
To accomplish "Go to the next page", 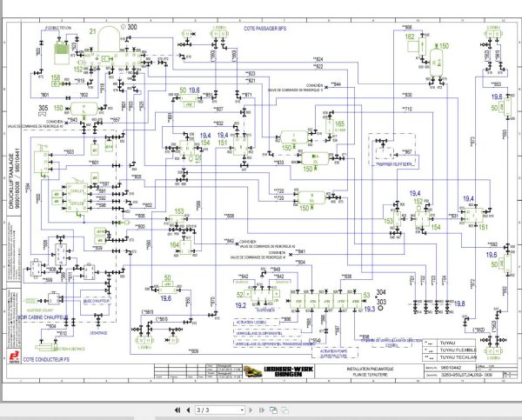I will tap(251, 410).
